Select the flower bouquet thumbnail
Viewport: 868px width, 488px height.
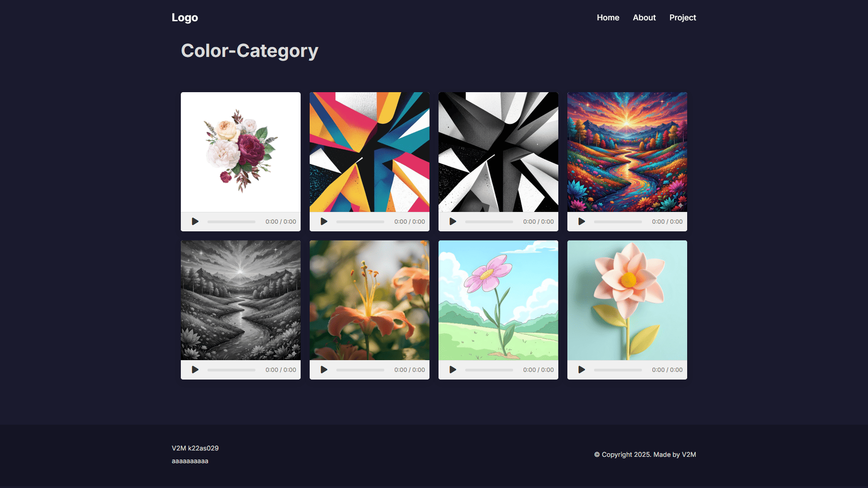pyautogui.click(x=241, y=152)
